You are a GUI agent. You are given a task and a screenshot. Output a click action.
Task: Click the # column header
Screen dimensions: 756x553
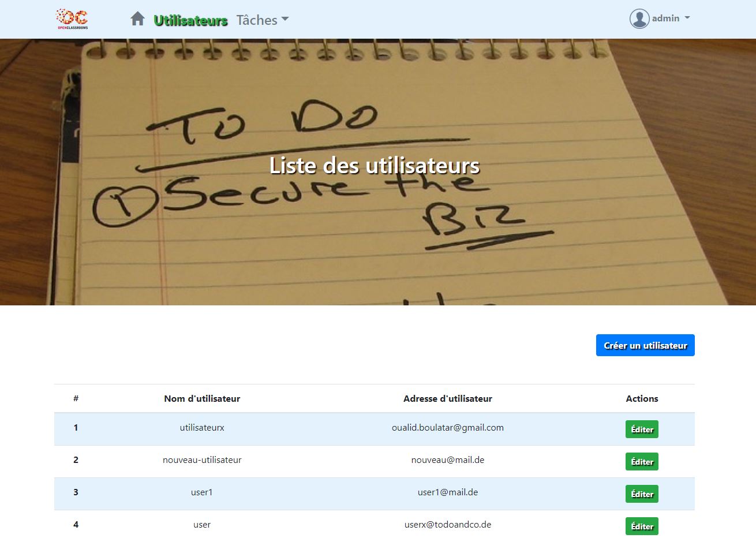point(76,399)
